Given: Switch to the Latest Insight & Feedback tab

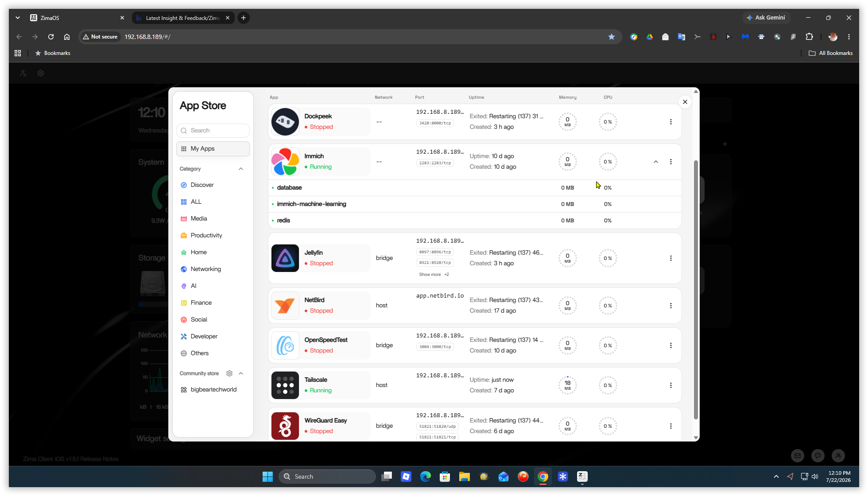Looking at the screenshot, I should [183, 18].
